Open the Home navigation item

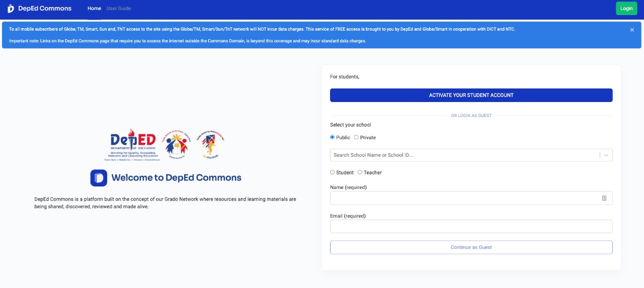[x=94, y=9]
